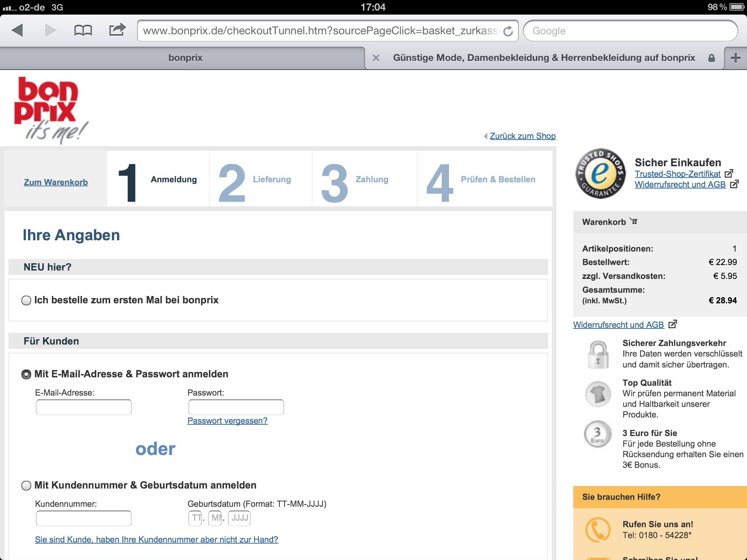The image size is (747, 560).
Task: Reload the page with refresh icon
Action: (508, 31)
